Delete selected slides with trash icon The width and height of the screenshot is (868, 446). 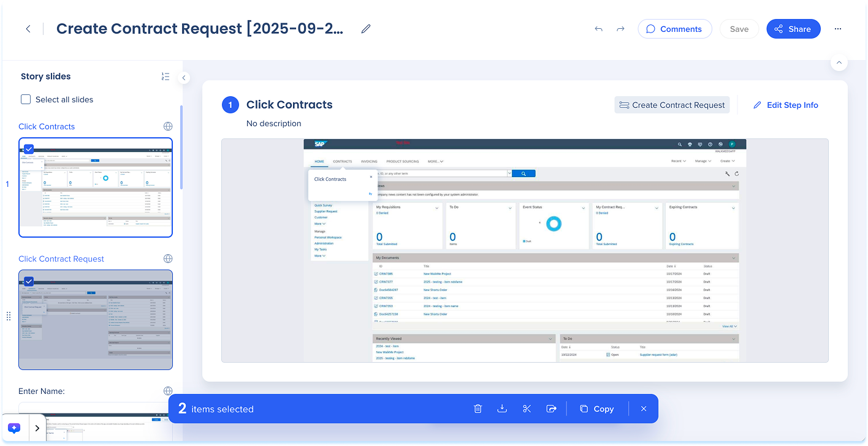(478, 409)
